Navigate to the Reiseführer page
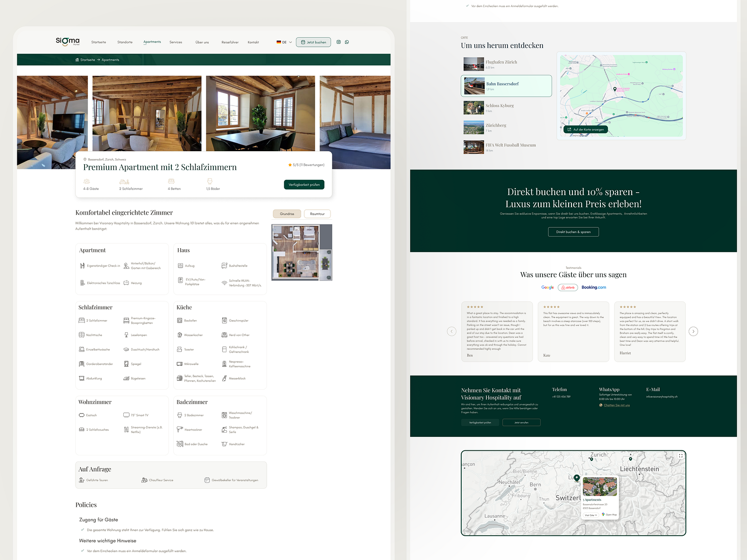The height and width of the screenshot is (560, 747). (229, 42)
